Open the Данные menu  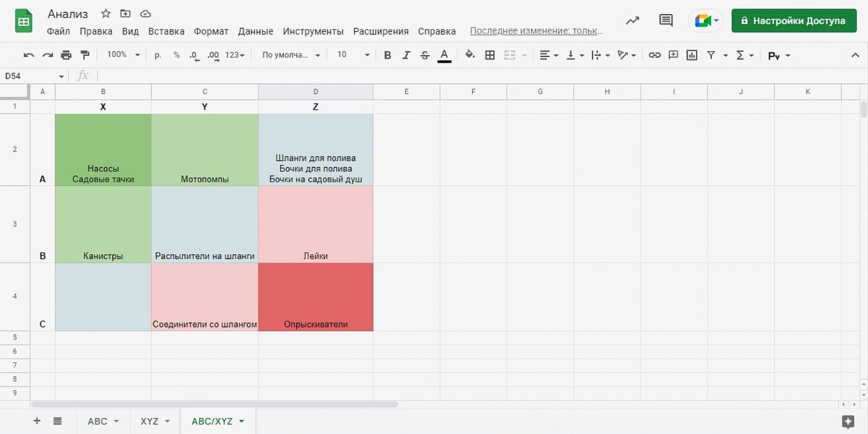(x=255, y=32)
